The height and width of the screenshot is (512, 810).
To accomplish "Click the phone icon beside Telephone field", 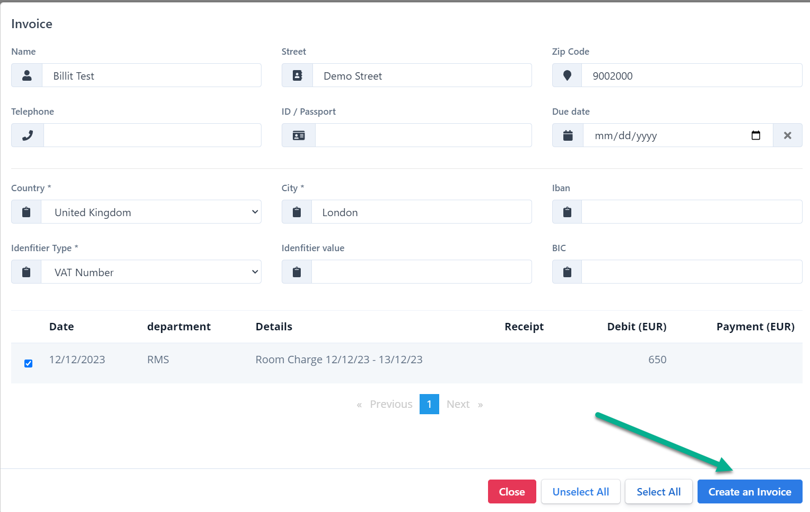I will tap(27, 136).
